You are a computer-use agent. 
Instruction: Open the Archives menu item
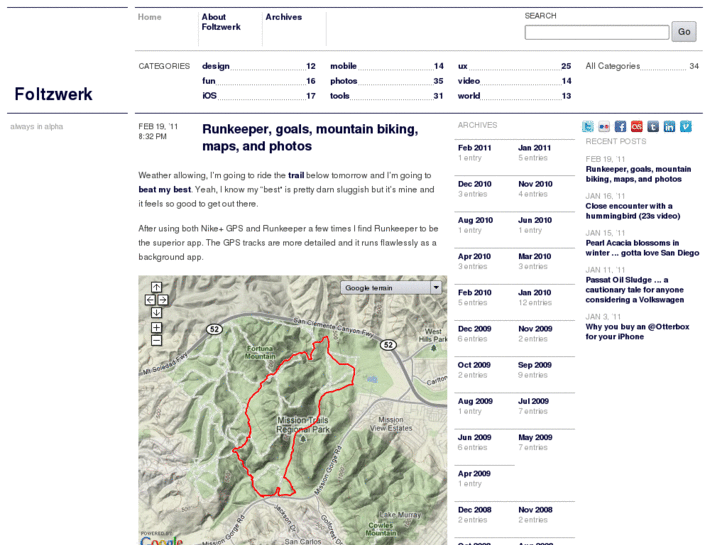(283, 17)
